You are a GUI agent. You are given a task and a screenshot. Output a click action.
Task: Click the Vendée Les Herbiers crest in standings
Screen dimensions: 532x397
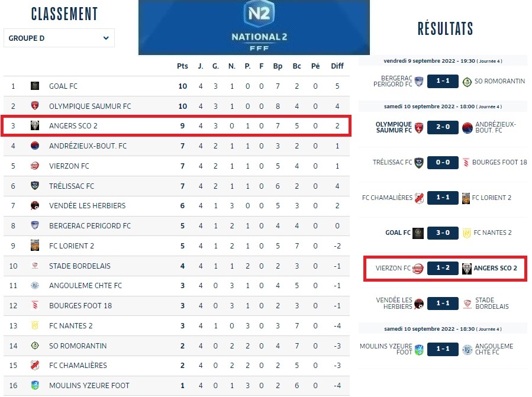point(35,206)
